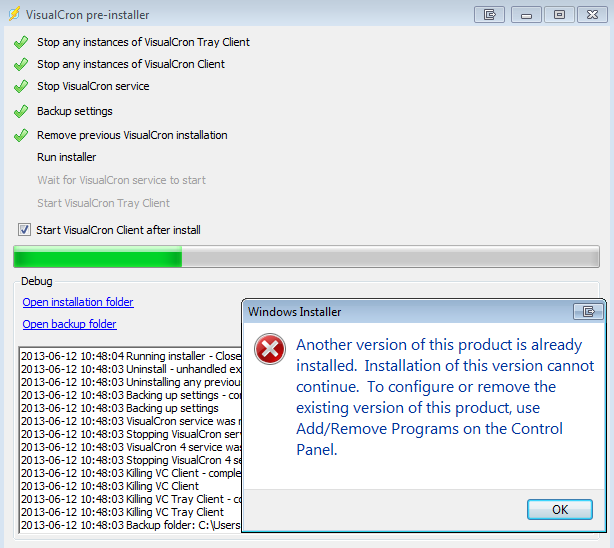Click checkmark beside Remove previous VisualCron installation

pyautogui.click(x=21, y=135)
